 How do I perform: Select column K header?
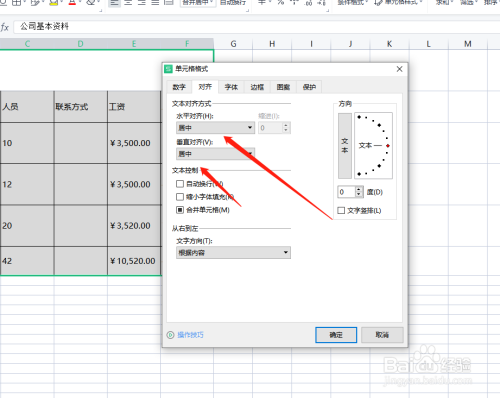[389, 44]
